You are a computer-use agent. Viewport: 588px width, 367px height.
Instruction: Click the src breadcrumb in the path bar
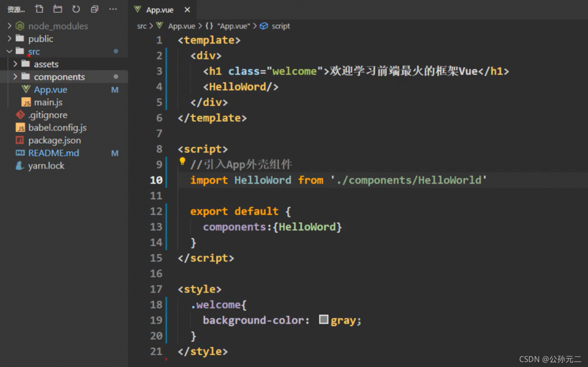click(141, 26)
